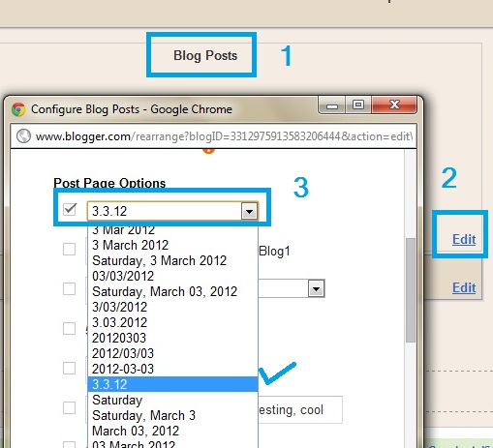Open the 3.3.12 date format dropdown arrow
This screenshot has width=493, height=448.
point(249,212)
